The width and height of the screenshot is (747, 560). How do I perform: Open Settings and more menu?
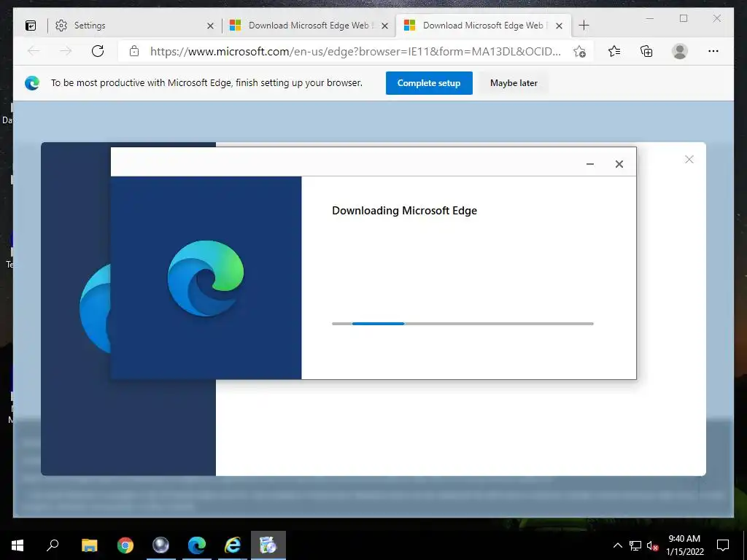(713, 51)
